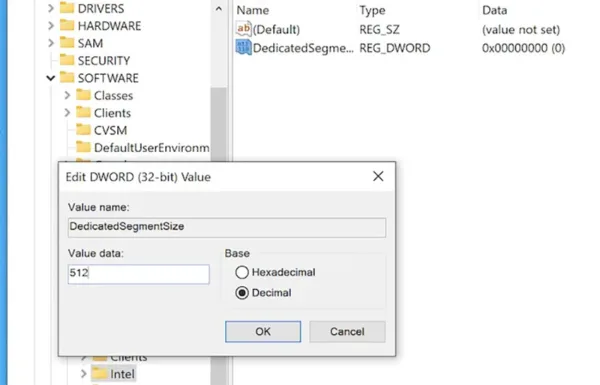600x385 pixels.
Task: Click the DedicatedSegme... value name
Action: [303, 48]
